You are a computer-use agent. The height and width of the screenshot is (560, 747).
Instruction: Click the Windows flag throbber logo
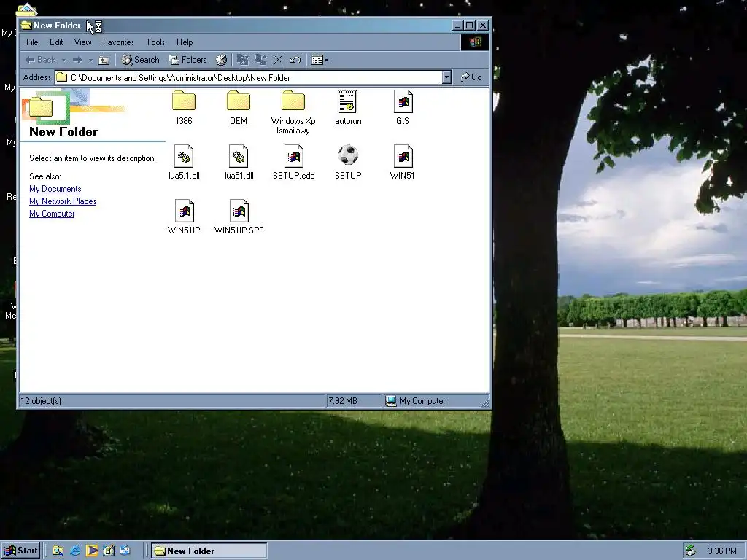pos(474,42)
